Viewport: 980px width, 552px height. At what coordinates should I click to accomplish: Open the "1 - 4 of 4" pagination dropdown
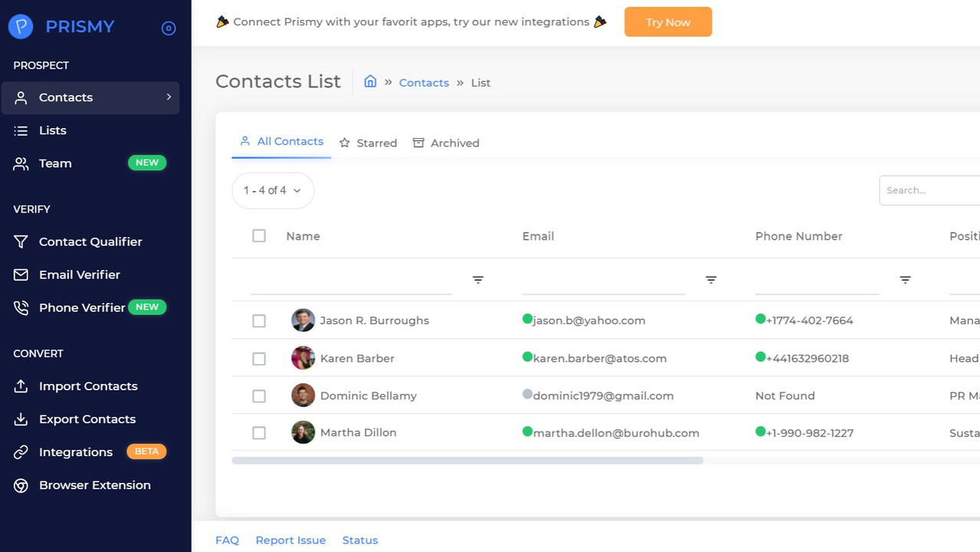(x=273, y=190)
